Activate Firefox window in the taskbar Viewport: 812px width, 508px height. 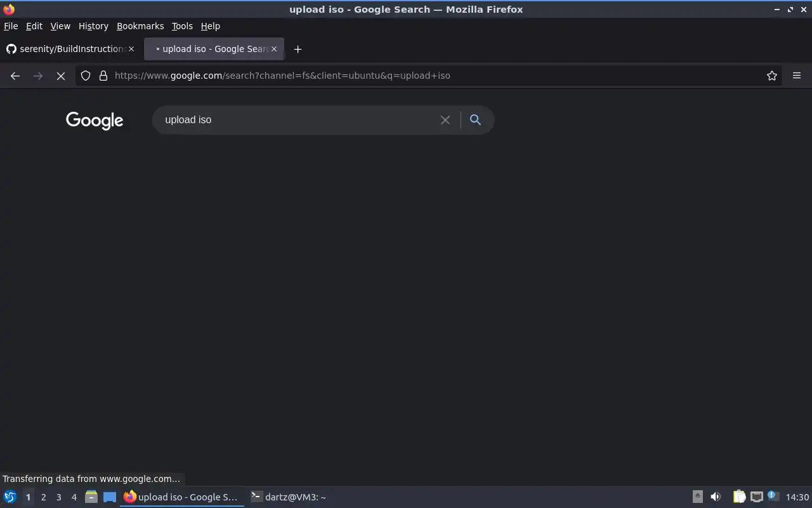(182, 497)
